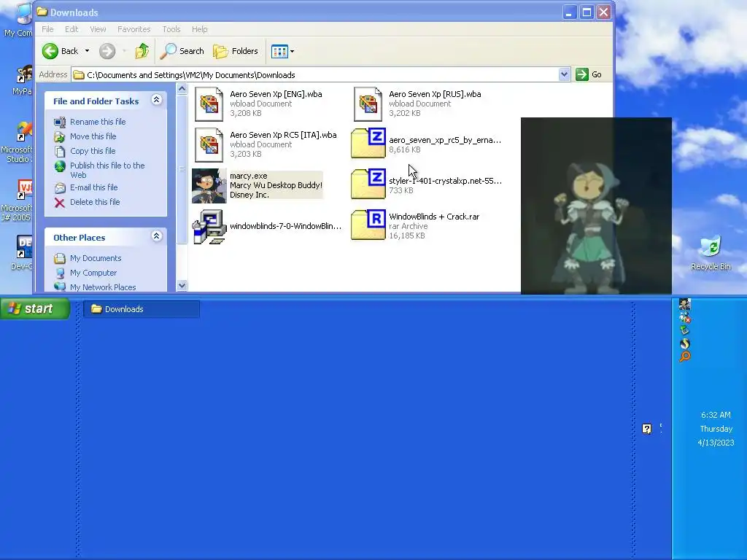Select the WindowBlinds + Crack.rar icon
This screenshot has height=560, width=747.
[368, 225]
